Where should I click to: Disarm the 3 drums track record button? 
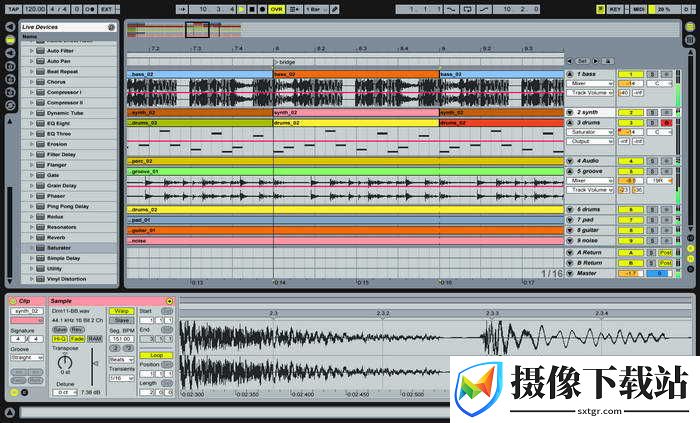667,123
